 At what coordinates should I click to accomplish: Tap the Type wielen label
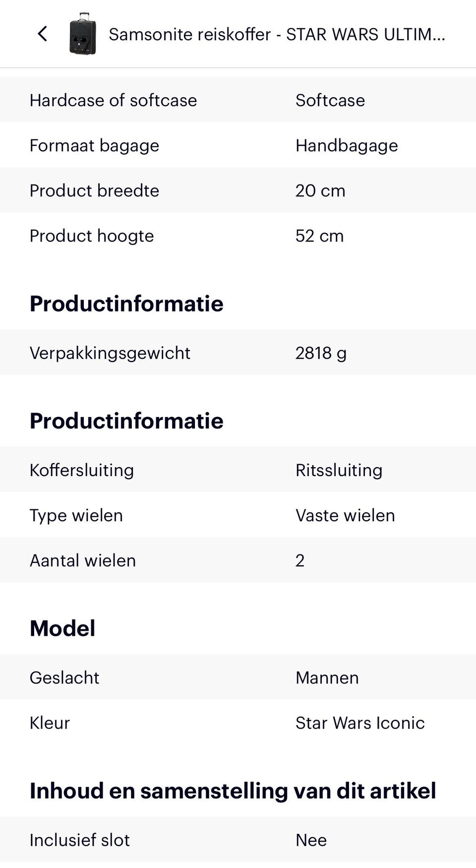(76, 515)
